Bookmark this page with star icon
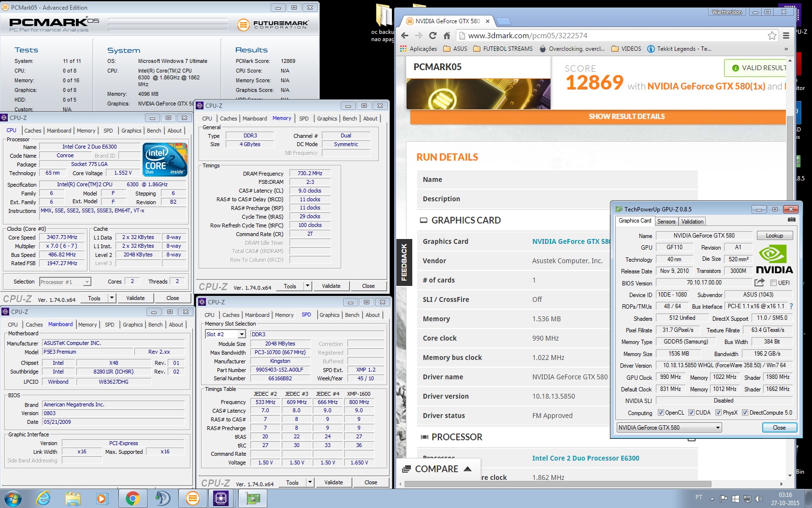Screen dimensions: 812x508 (x=772, y=35)
